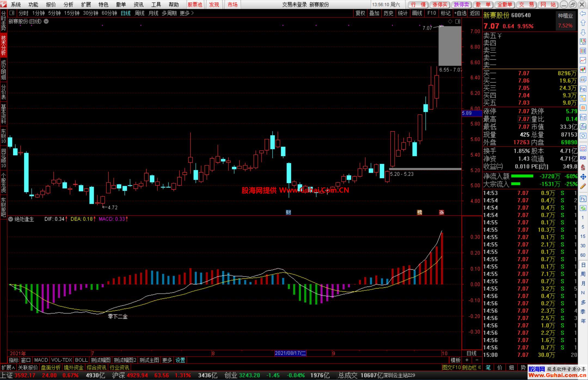Select 周 weekly period in right sidebar

click(583, 274)
